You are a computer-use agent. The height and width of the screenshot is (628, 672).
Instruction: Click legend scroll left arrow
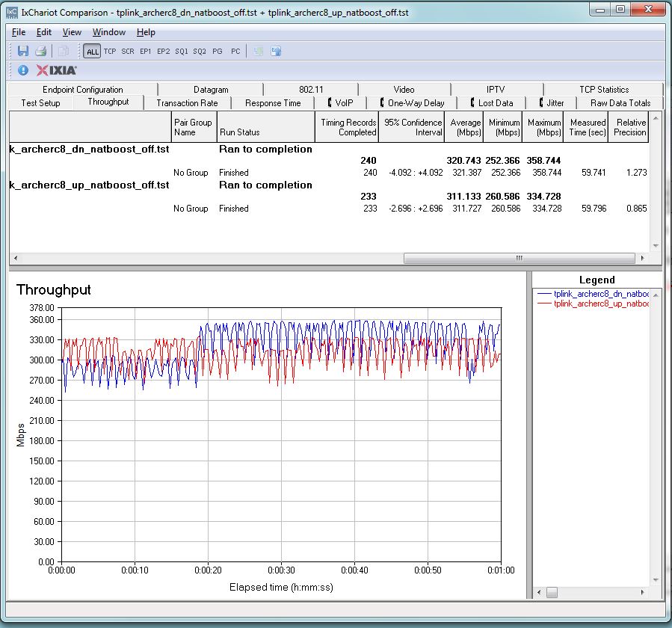(x=539, y=592)
